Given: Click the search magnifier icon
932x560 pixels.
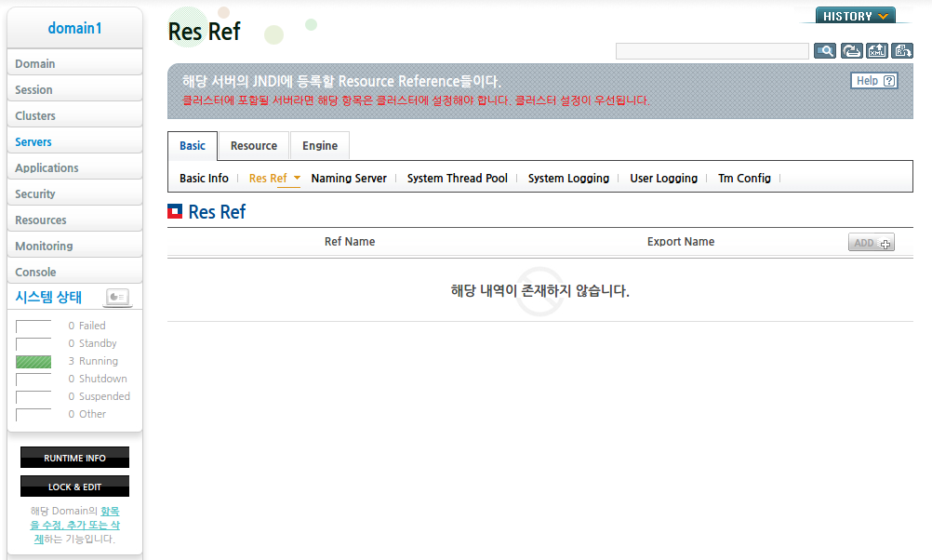Looking at the screenshot, I should point(824,51).
